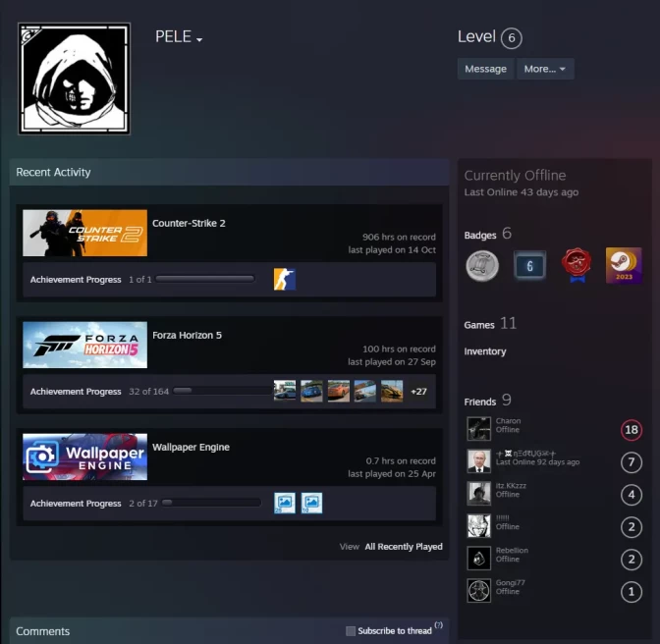The width and height of the screenshot is (660, 644).
Task: Click the +27 more Forza achievements
Action: [x=418, y=392]
